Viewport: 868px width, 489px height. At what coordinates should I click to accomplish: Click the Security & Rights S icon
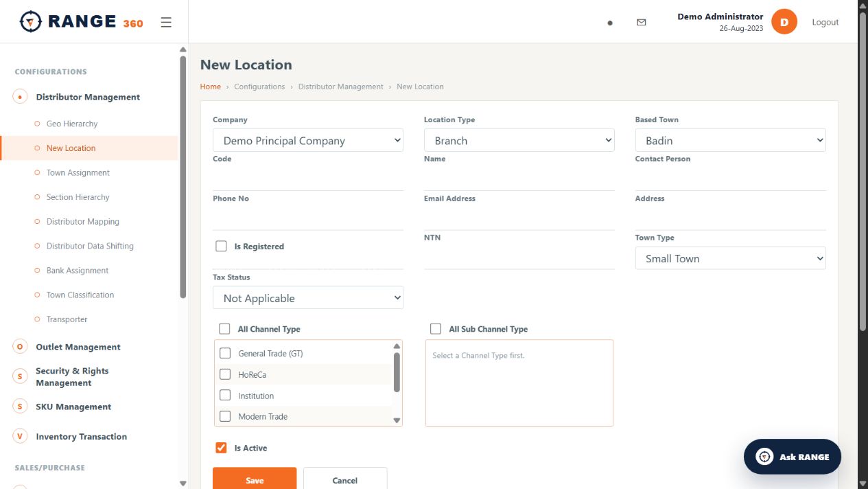(x=20, y=376)
